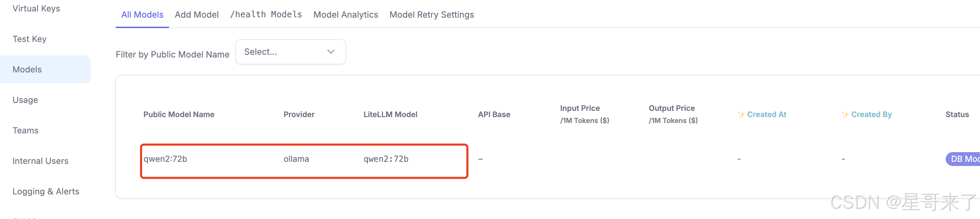Select Models in the sidebar

[x=27, y=69]
